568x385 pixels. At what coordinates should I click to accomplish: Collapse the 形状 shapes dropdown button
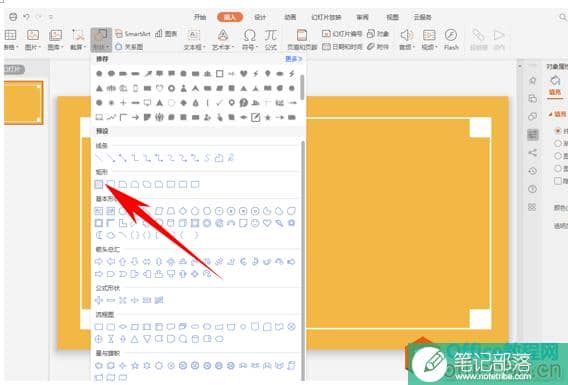pos(101,39)
